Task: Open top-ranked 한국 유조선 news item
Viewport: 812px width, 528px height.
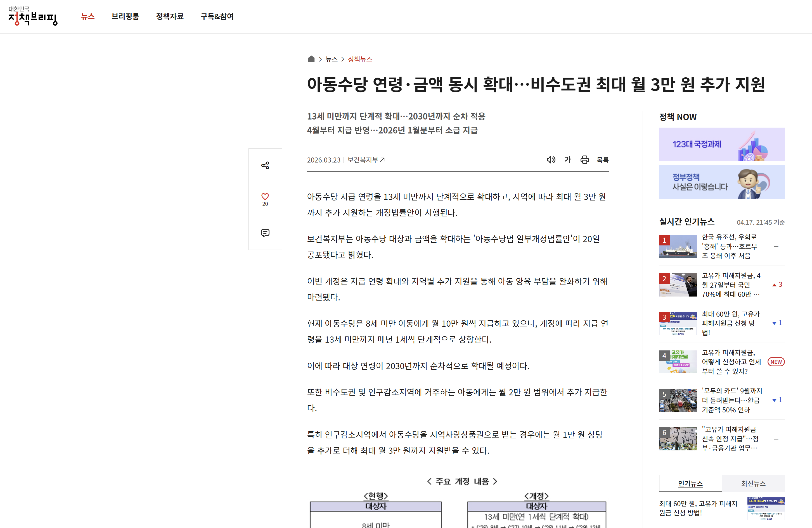Action: 729,246
